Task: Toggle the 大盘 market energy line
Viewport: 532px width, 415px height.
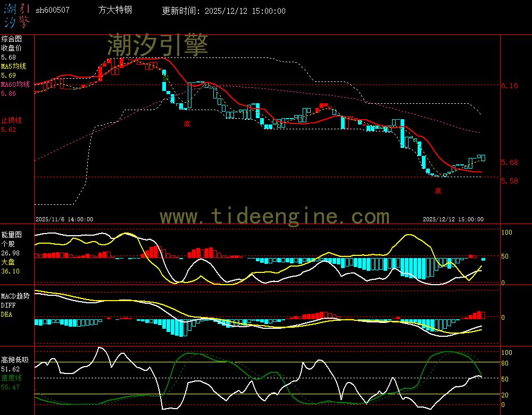Action: tap(8, 261)
